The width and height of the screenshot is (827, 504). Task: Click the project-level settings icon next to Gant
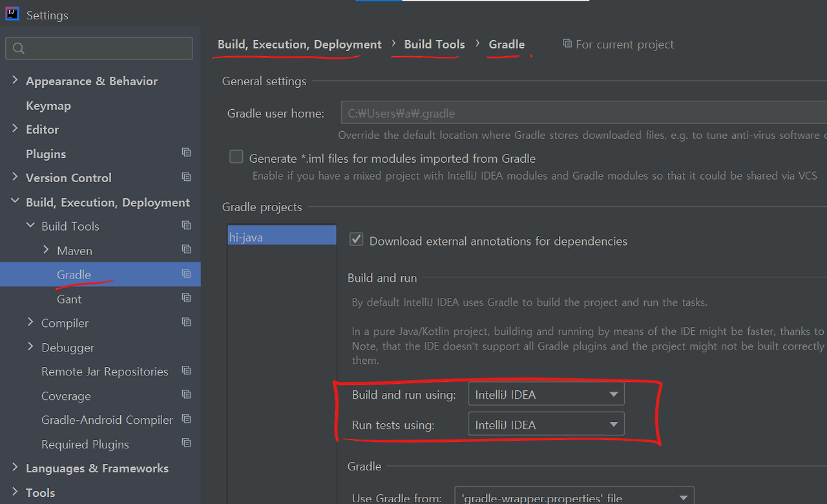186,297
